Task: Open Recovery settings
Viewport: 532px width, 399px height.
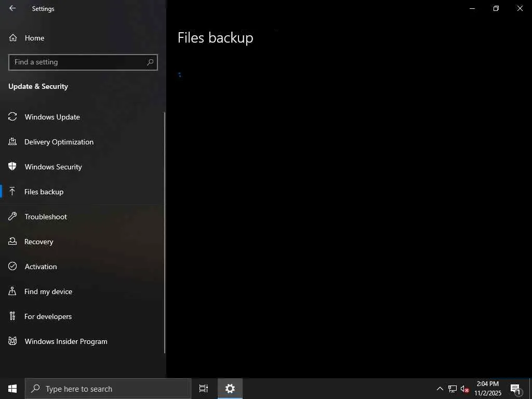Action: pyautogui.click(x=82, y=242)
